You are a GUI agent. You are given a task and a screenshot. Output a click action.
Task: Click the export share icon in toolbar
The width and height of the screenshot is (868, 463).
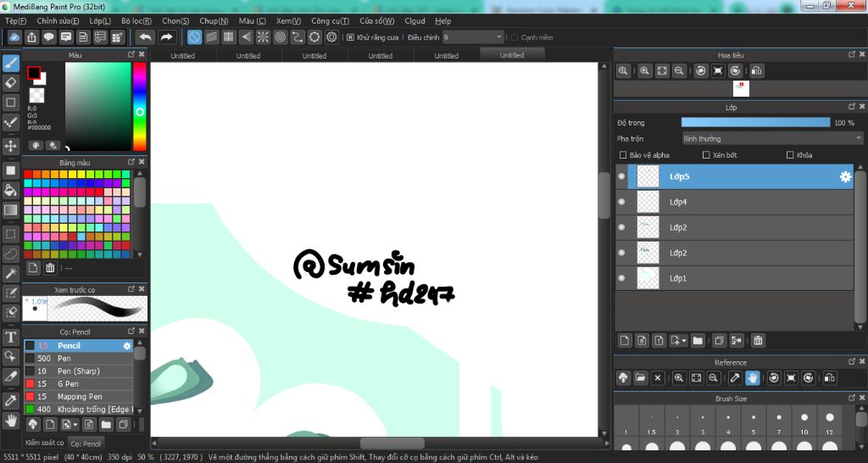point(31,37)
